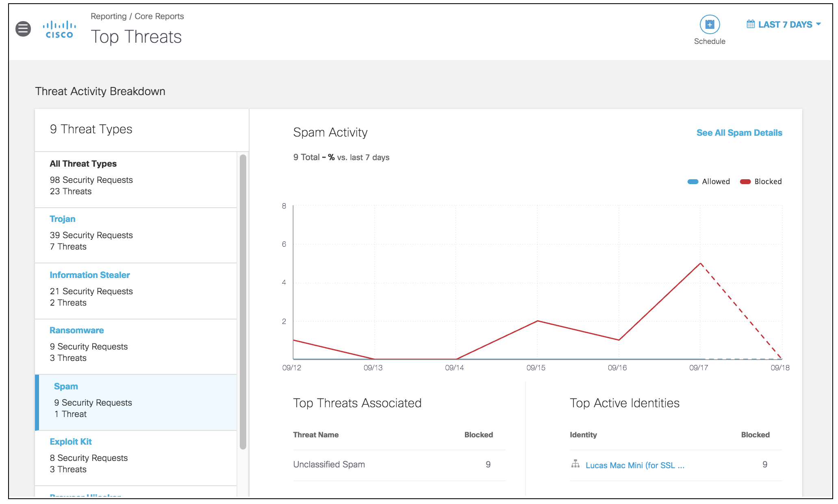Expand the Last 7 Days date range dropdown
This screenshot has width=838, height=504.
point(784,24)
